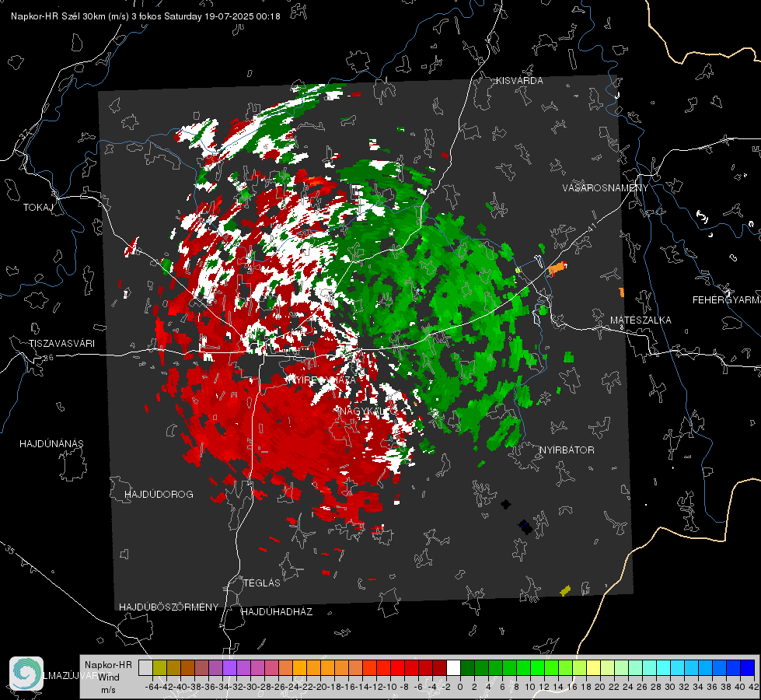The width and height of the screenshot is (761, 700).
Task: Click the Napkor-HR legend title
Action: (108, 665)
